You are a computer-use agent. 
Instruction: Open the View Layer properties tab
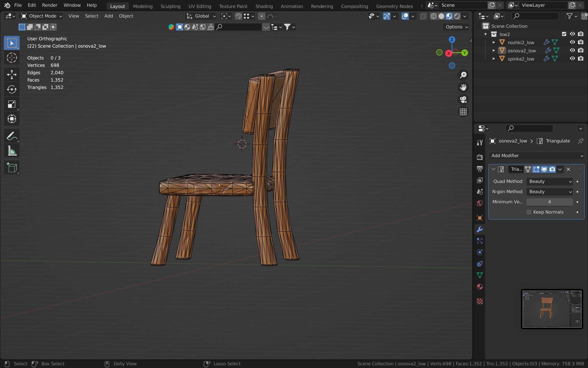point(480,180)
